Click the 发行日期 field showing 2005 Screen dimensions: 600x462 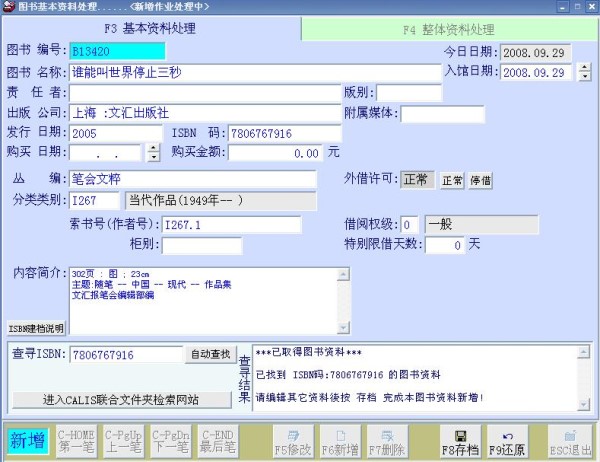[x=116, y=134]
